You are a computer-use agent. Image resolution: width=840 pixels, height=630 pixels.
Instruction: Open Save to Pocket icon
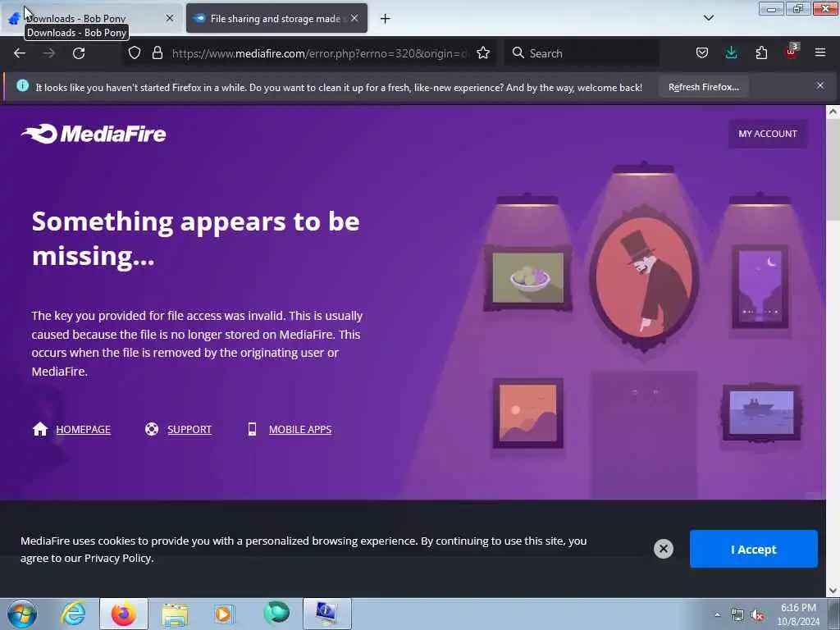click(x=702, y=53)
